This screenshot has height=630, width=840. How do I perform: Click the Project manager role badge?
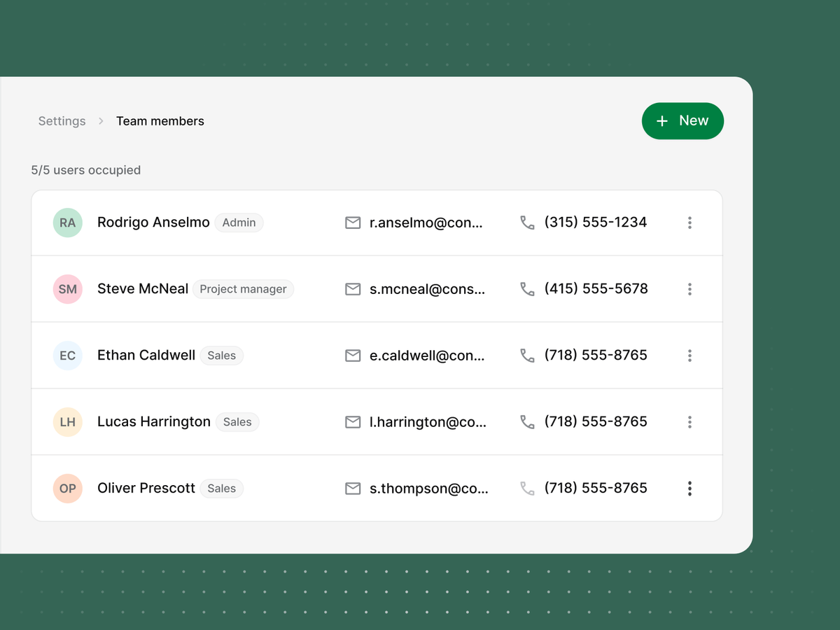coord(243,289)
